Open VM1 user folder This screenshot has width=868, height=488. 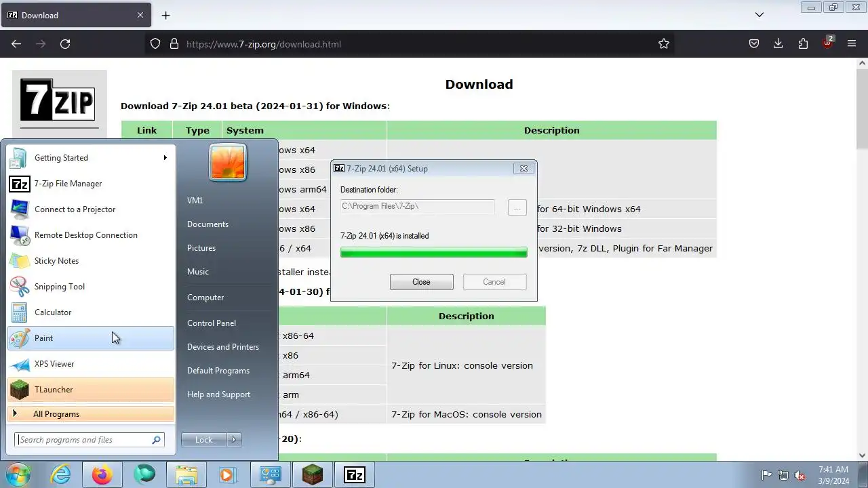[195, 201]
